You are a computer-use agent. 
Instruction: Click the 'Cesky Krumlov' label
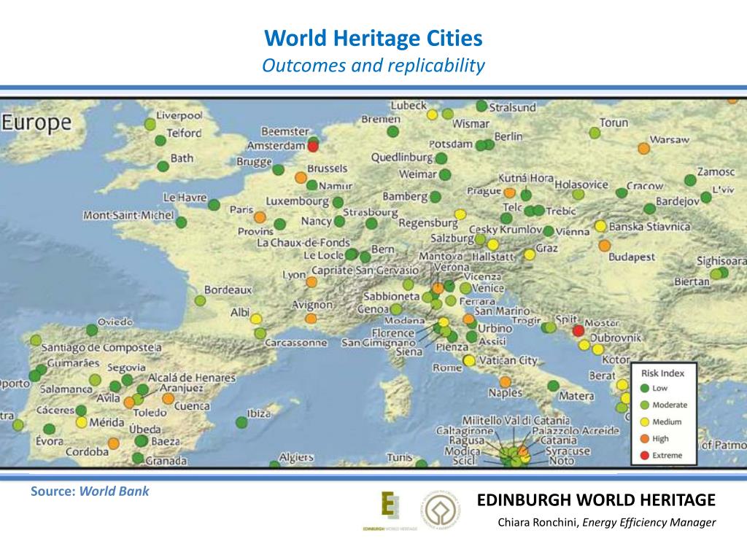pos(506,230)
